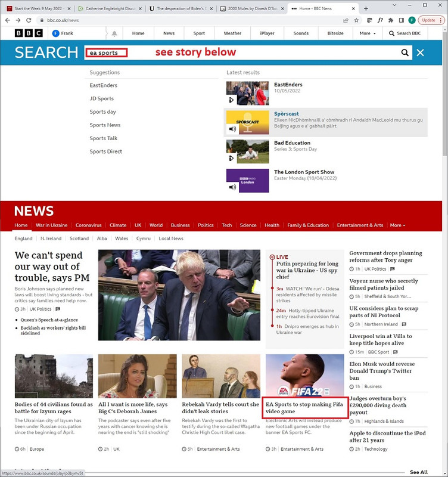This screenshot has width=448, height=477.
Task: Click comments icon on Government drops planning story
Action: [x=393, y=269]
